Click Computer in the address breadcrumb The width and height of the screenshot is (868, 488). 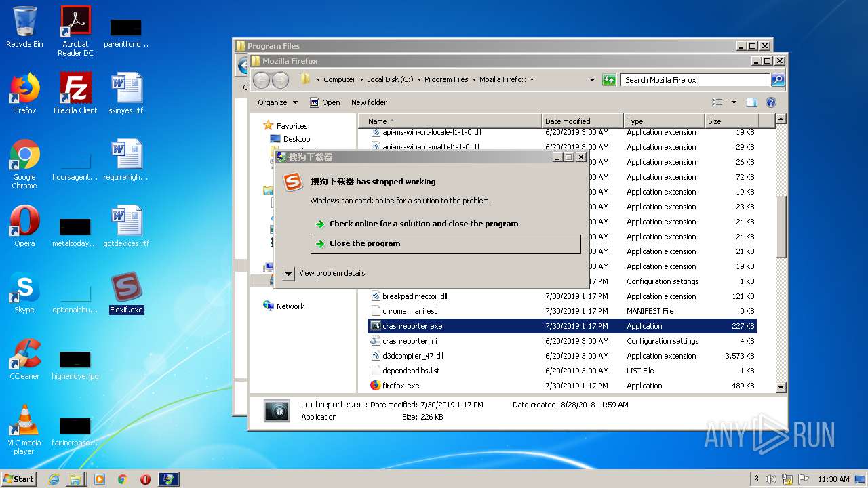click(x=339, y=79)
